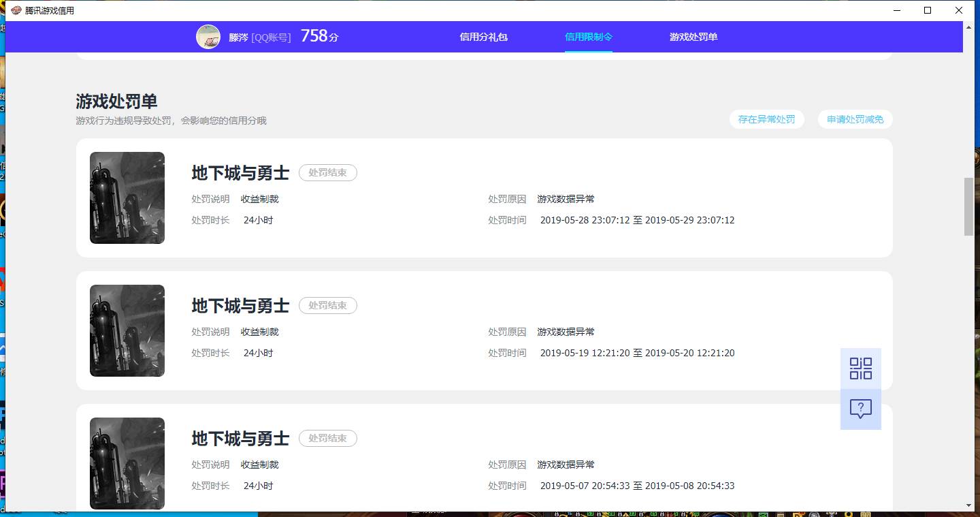Open the third 地下城与勇士 game thumbnail
This screenshot has height=517, width=980.
[x=127, y=463]
